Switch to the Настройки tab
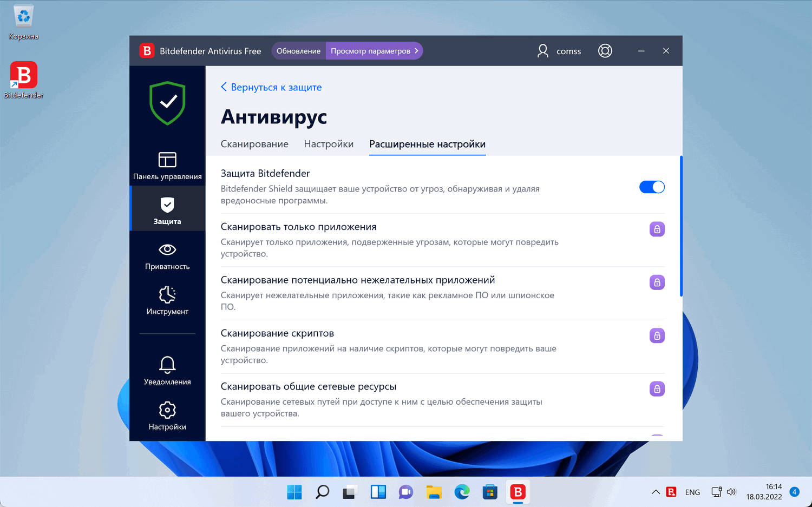The width and height of the screenshot is (812, 507). [329, 144]
